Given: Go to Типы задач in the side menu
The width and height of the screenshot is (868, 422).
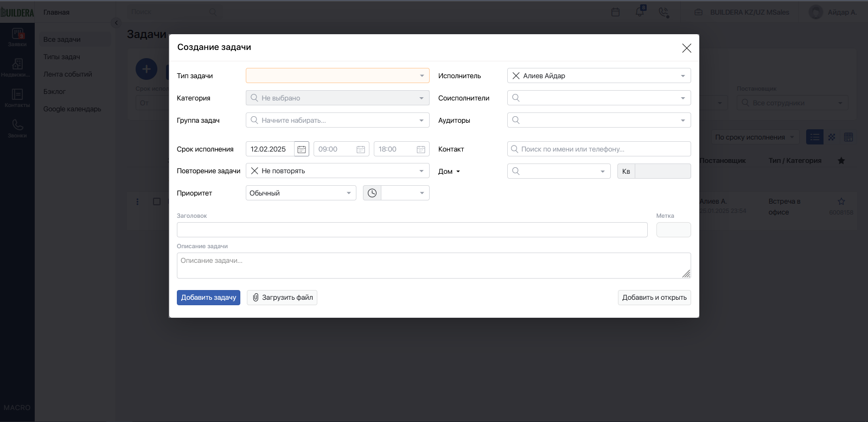Looking at the screenshot, I should pos(62,57).
